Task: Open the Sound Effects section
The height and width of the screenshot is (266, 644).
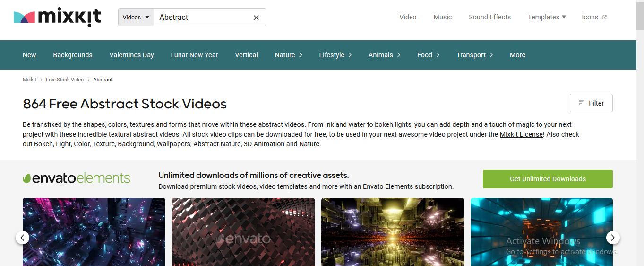Action: (x=489, y=17)
